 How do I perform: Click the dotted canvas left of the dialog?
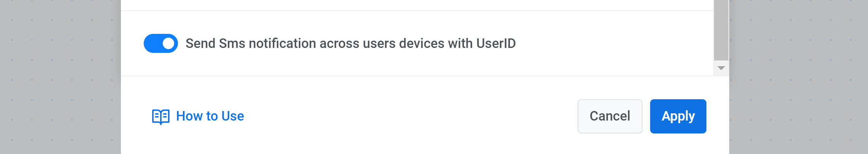click(61, 76)
